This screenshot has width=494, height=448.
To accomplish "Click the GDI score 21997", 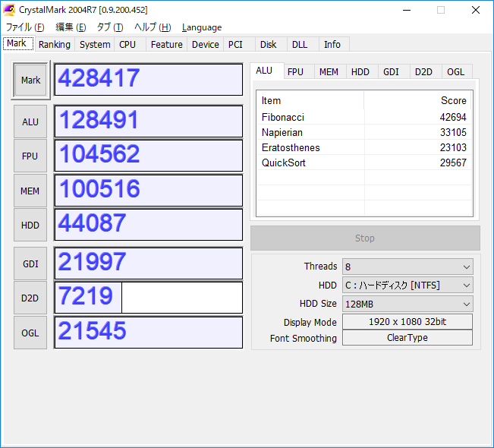I will [x=149, y=263].
